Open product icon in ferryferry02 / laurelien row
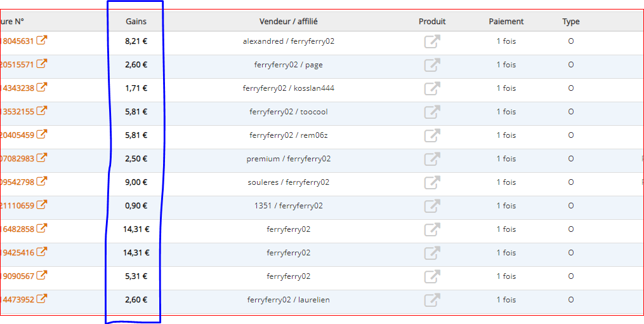This screenshot has width=644, height=324. point(432,299)
